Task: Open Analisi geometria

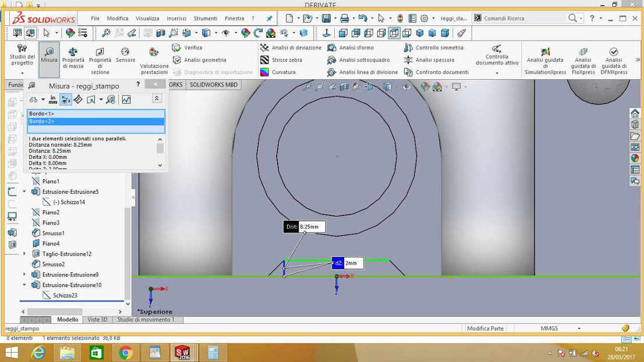Action: pyautogui.click(x=199, y=60)
